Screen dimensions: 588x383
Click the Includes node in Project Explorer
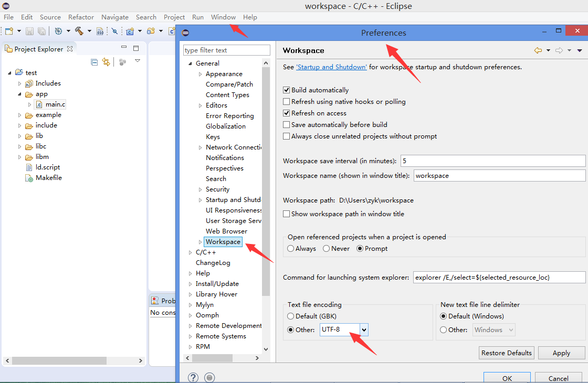[48, 83]
